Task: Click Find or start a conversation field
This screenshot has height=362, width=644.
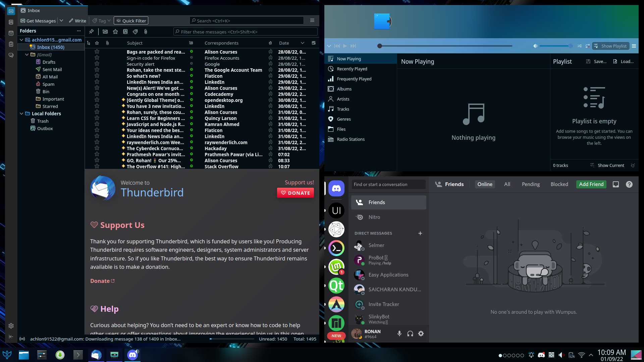Action: point(388,184)
